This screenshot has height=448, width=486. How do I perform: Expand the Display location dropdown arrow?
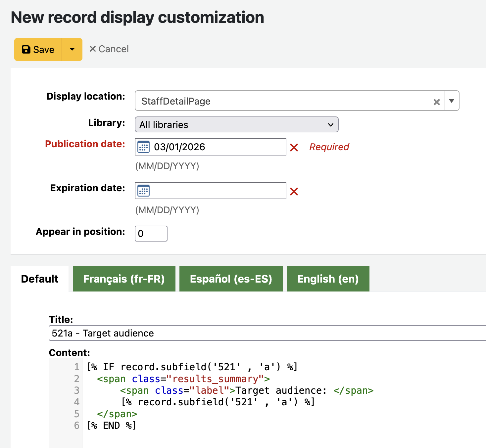pyautogui.click(x=452, y=101)
